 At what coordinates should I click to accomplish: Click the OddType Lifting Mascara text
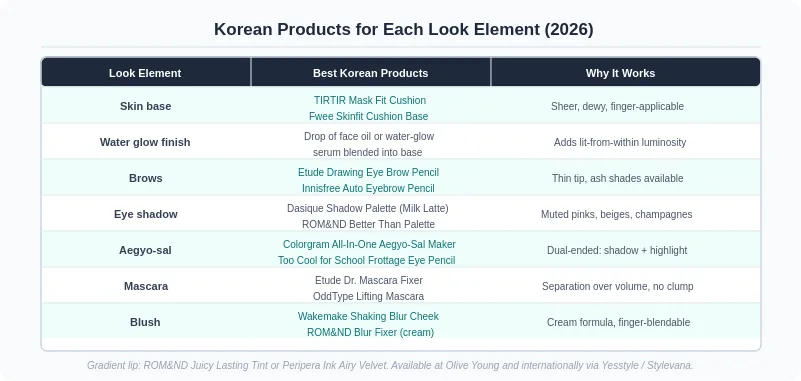tap(368, 296)
